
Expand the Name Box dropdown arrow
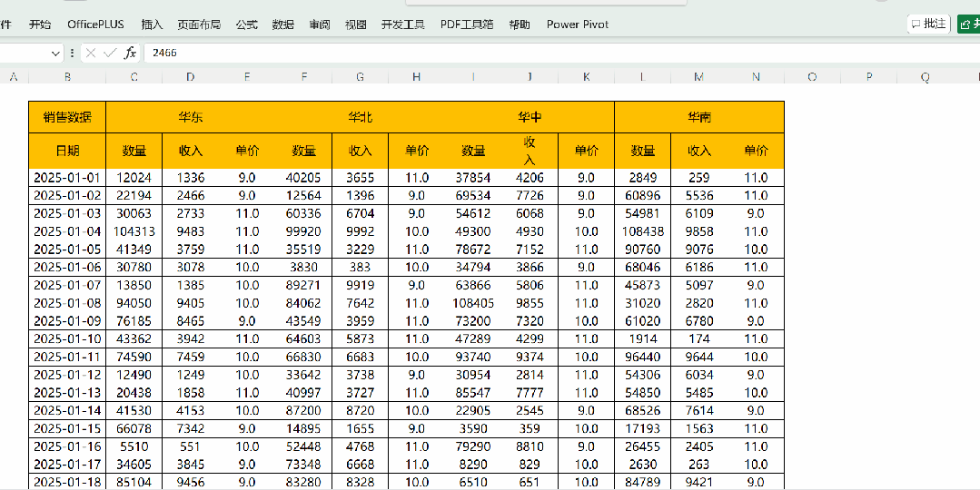coord(56,54)
